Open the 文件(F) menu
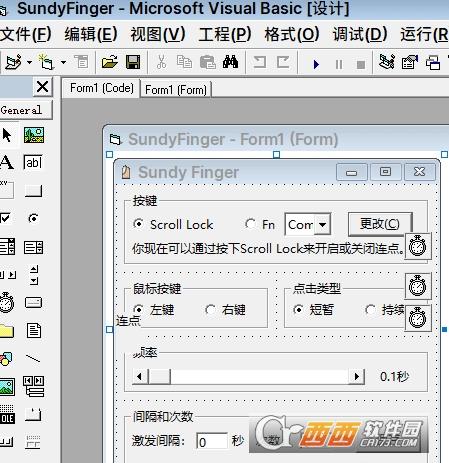This screenshot has width=449, height=463. [25, 34]
